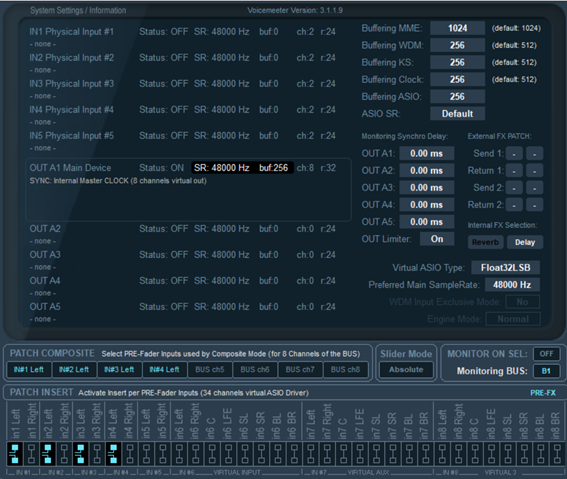Toggle the OUT Limiter On switch
Viewport: 567px width, 479px height.
[437, 239]
